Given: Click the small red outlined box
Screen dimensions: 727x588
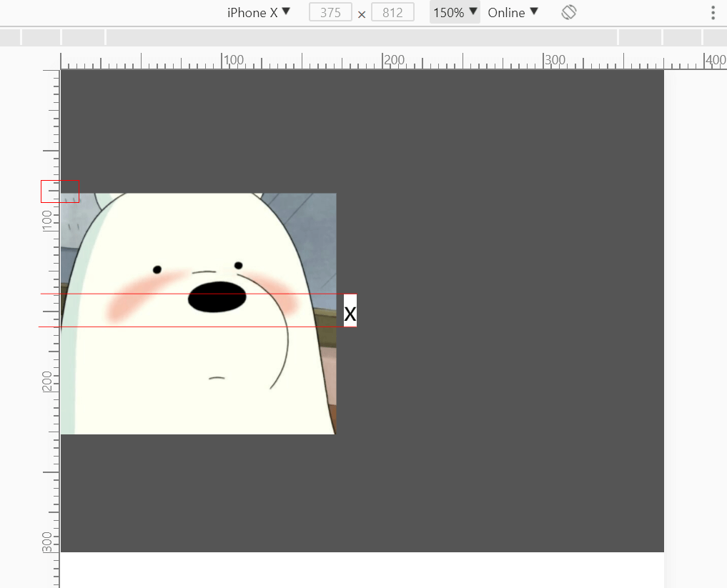Looking at the screenshot, I should (60, 191).
